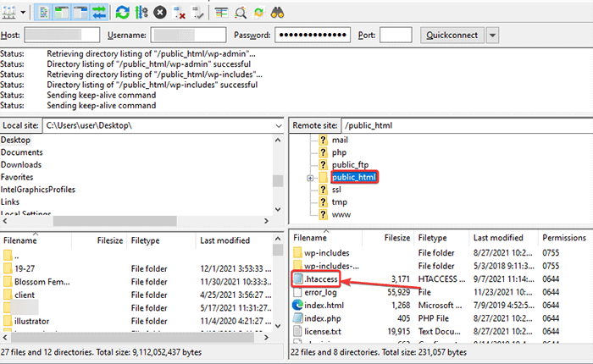Screen dimensions: 593x364
Task: Expand the public_html tree node
Action: tap(310, 178)
